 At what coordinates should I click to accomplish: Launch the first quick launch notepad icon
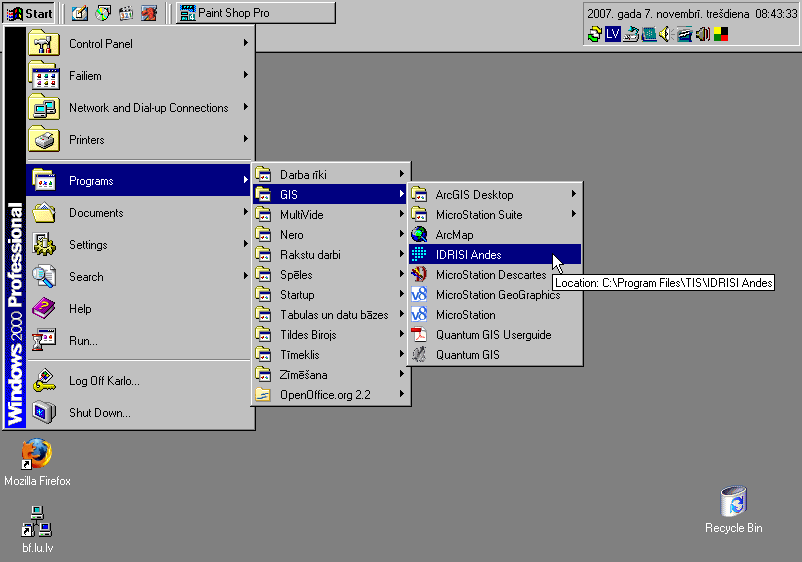coord(80,13)
